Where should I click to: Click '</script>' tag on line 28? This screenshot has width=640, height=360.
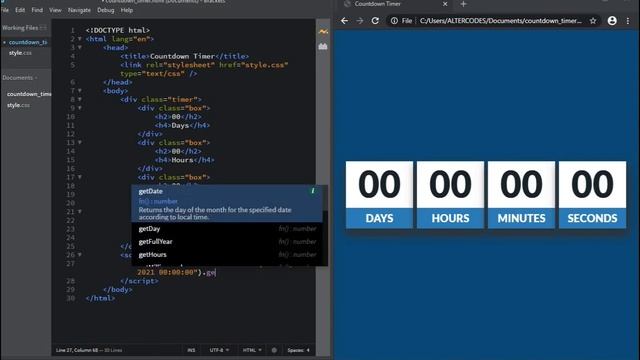coord(139,281)
